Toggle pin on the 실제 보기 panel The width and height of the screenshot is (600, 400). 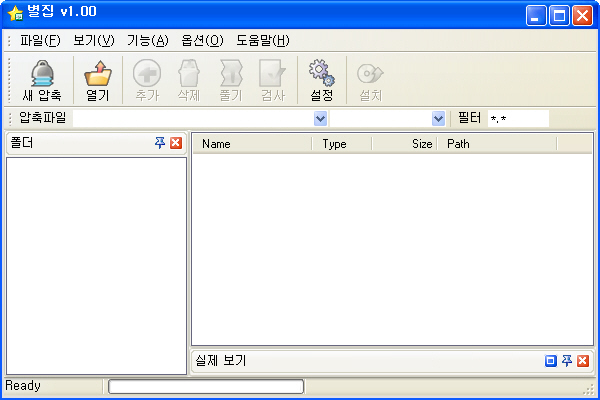pyautogui.click(x=566, y=361)
